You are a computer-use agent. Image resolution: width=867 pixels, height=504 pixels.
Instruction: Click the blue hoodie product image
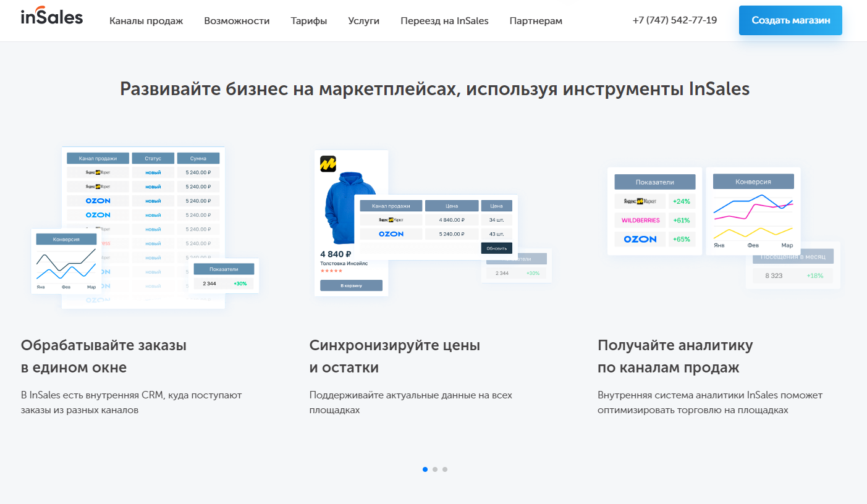pos(350,209)
